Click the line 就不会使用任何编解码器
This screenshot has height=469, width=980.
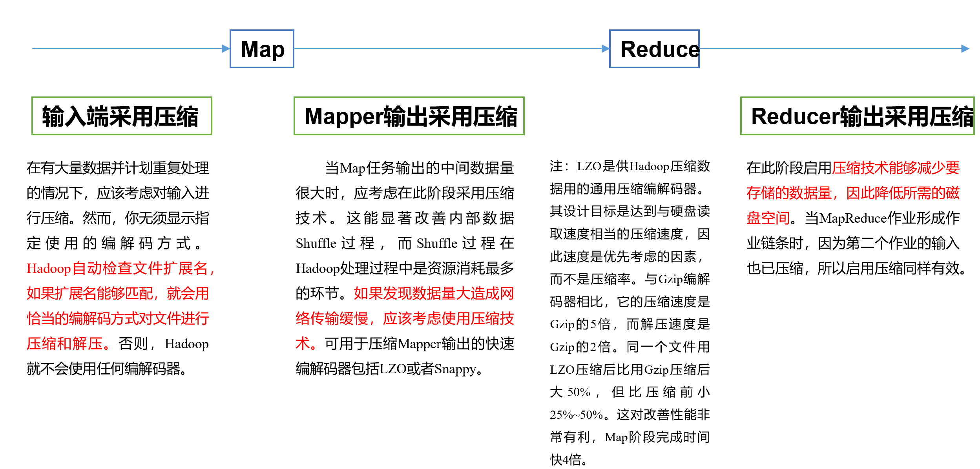106,369
